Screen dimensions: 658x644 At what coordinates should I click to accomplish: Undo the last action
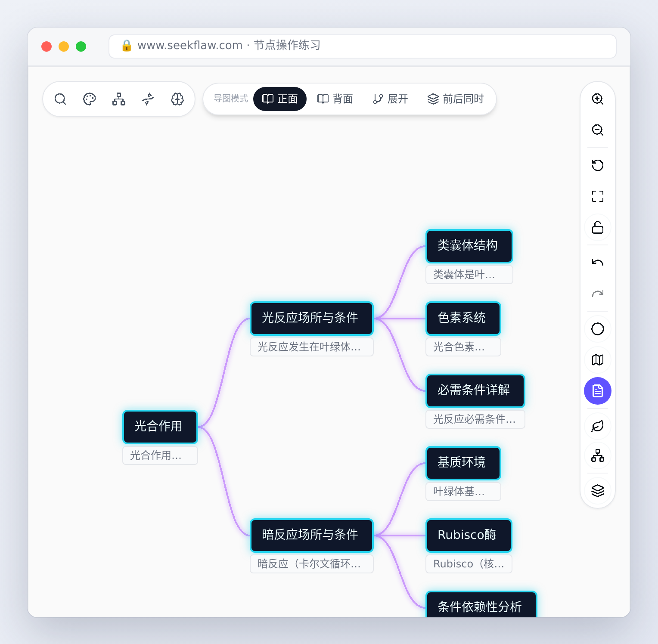point(598,263)
